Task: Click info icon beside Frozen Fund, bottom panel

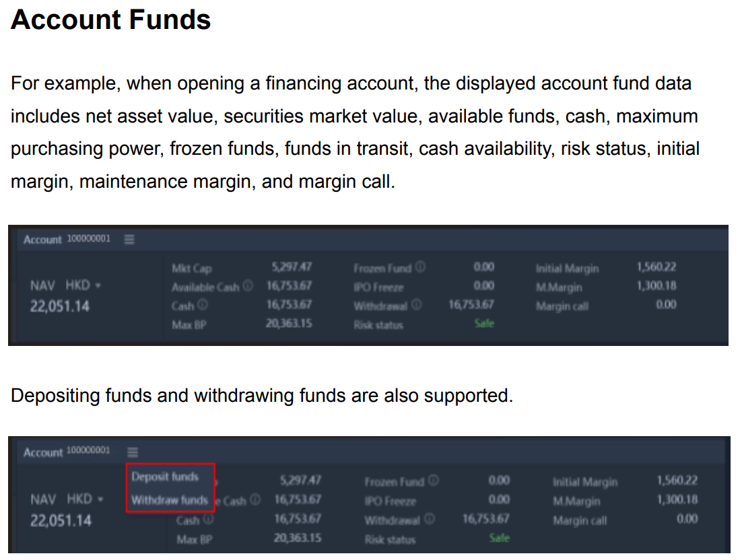Action: point(434,481)
